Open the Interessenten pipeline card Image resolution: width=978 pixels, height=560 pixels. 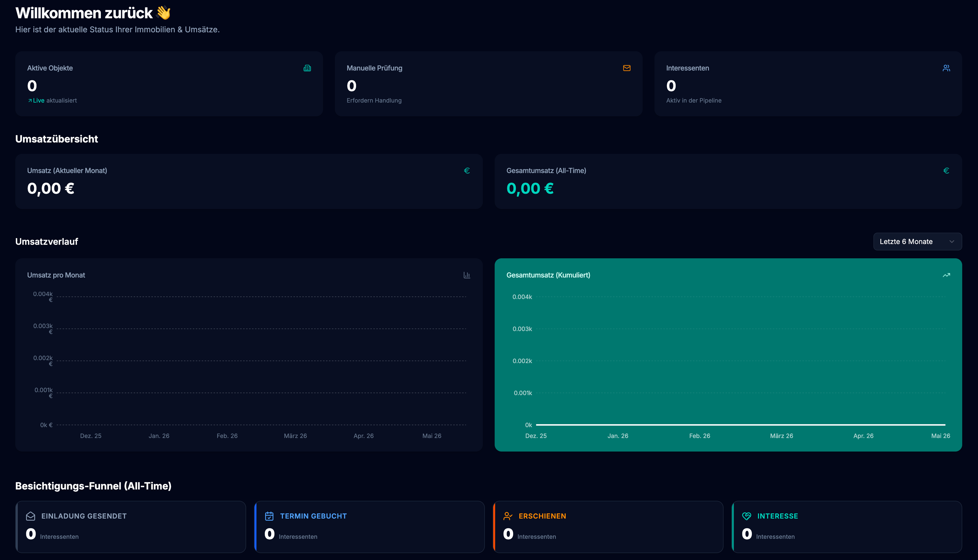point(808,84)
